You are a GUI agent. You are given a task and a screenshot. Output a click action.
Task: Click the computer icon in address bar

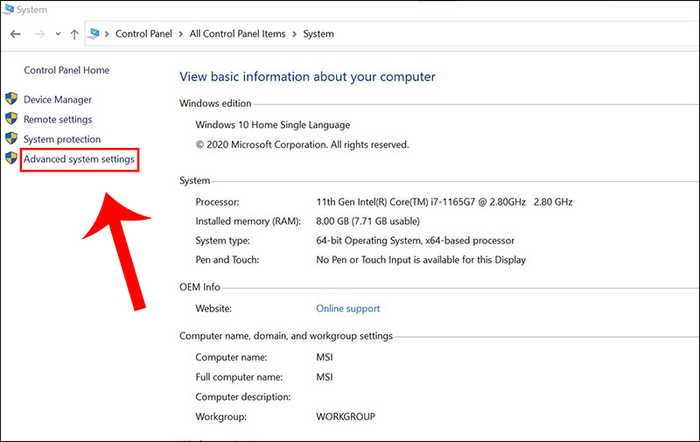coord(94,33)
